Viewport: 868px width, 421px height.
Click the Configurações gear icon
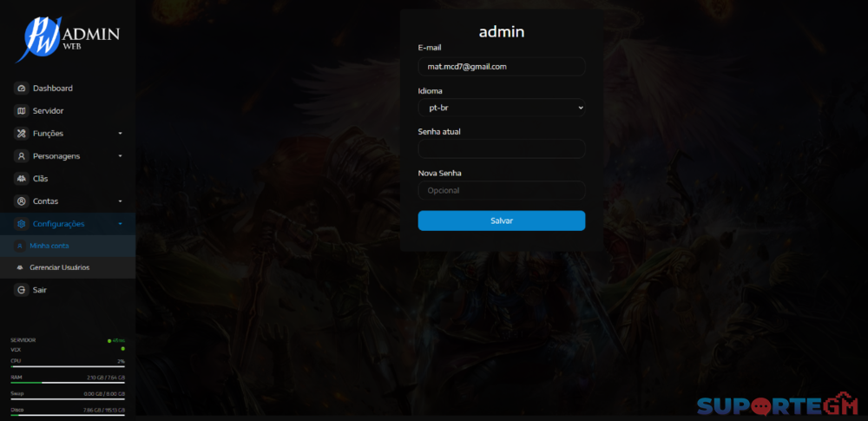coord(22,224)
